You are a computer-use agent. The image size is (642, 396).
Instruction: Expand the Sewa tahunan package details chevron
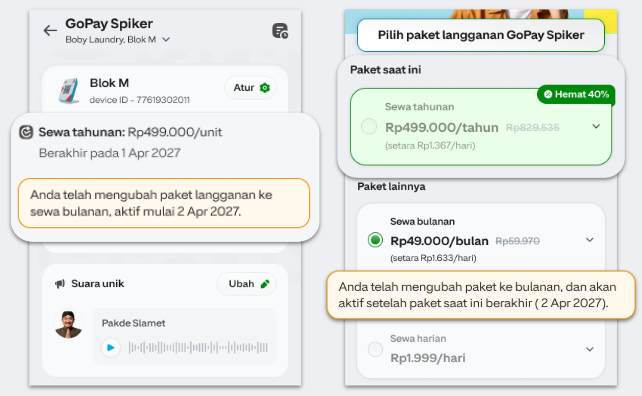596,127
